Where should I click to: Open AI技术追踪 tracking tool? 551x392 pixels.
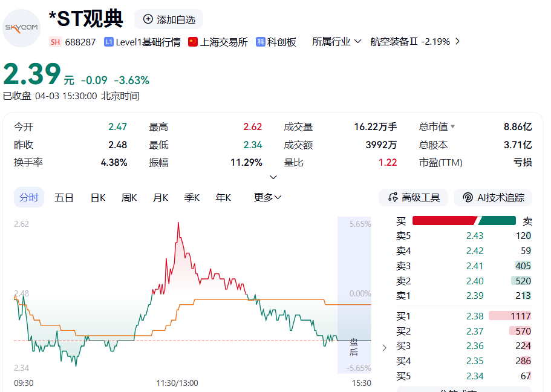pyautogui.click(x=493, y=198)
